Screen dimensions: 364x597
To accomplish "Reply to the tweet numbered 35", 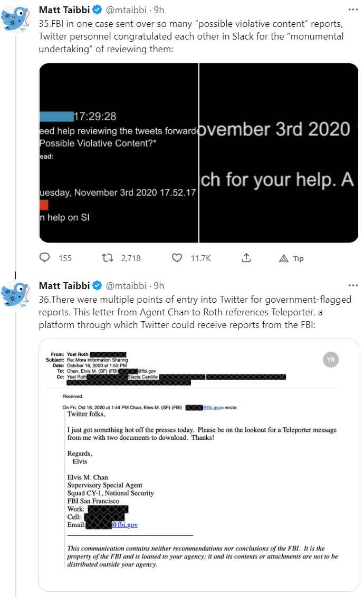I will pos(45,258).
